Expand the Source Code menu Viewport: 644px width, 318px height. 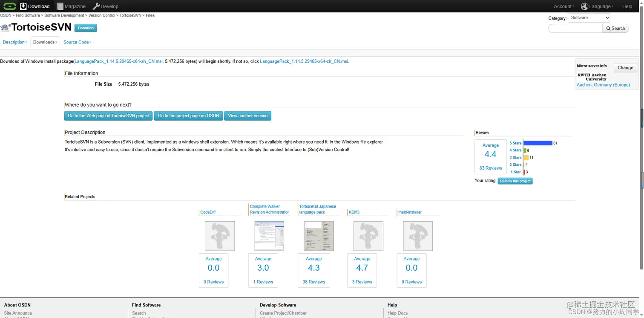click(77, 42)
